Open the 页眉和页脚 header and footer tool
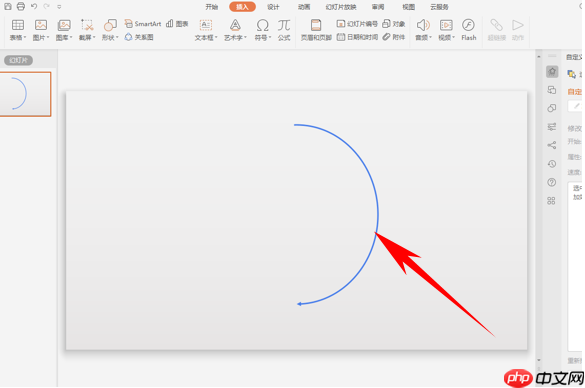 tap(316, 29)
